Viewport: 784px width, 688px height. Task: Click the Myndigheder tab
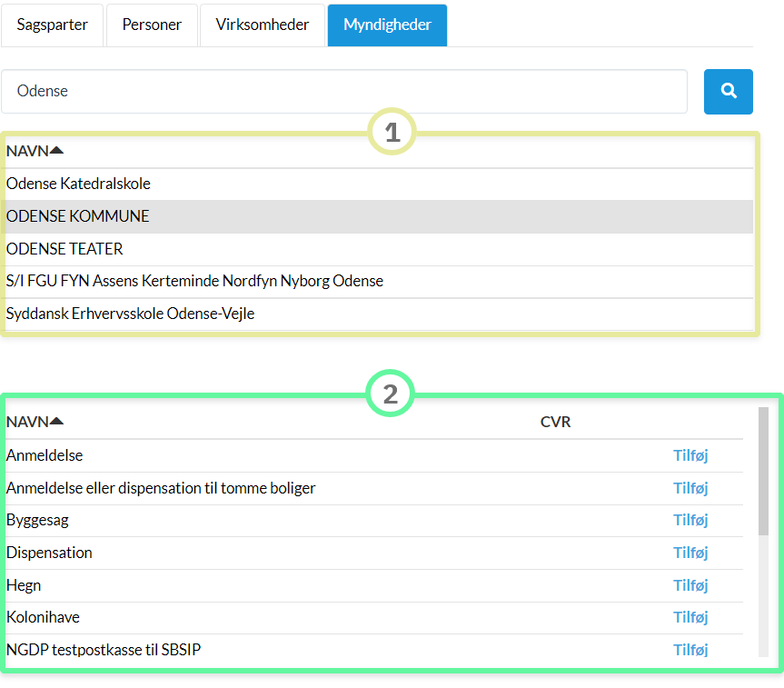coord(387,25)
